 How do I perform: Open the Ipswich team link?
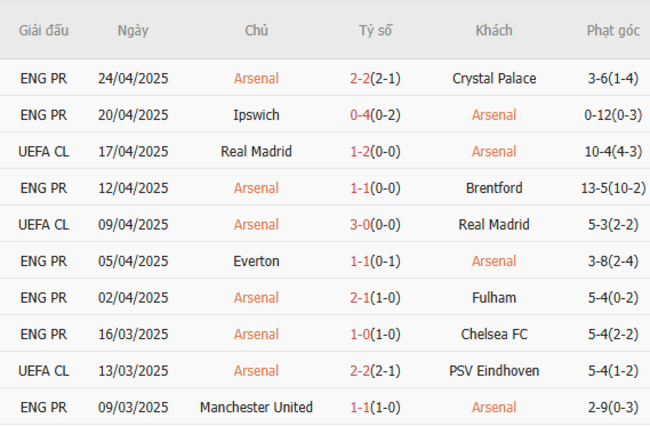(x=256, y=115)
